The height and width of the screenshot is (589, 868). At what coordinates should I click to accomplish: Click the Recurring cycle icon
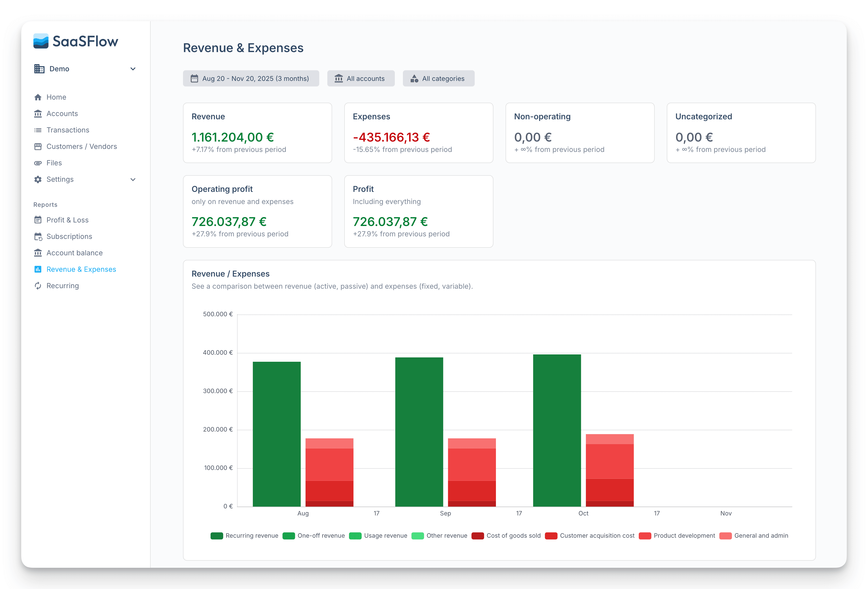38,286
